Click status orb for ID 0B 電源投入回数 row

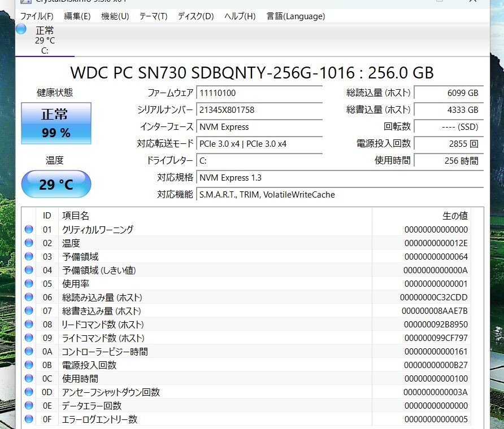tap(29, 365)
